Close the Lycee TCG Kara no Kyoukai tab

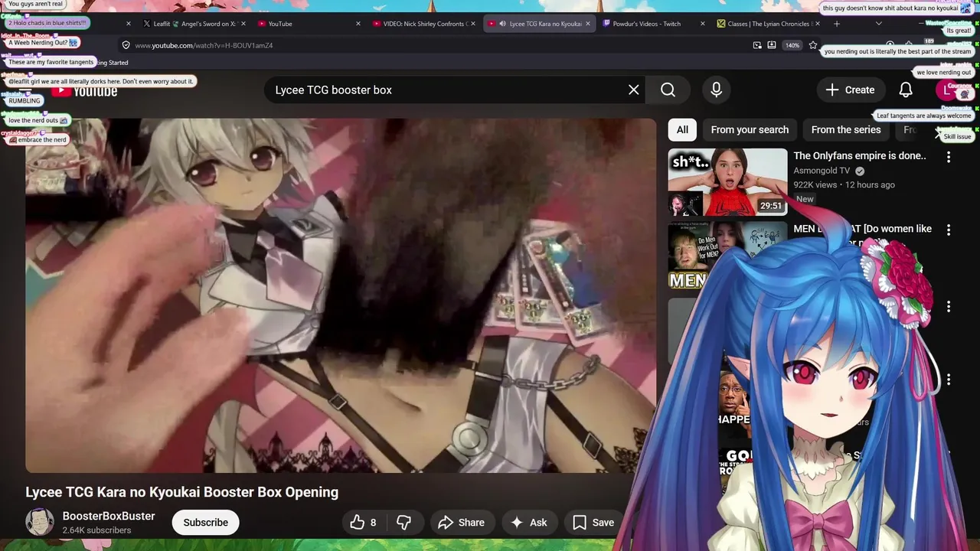(588, 24)
